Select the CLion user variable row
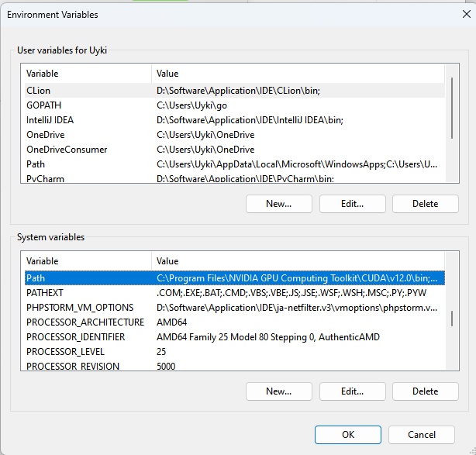This screenshot has width=476, height=455. click(x=235, y=91)
